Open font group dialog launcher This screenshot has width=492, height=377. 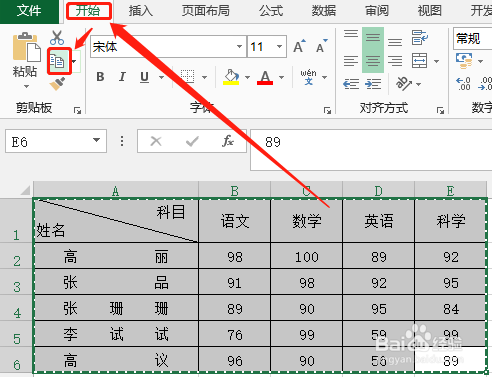pyautogui.click(x=327, y=110)
